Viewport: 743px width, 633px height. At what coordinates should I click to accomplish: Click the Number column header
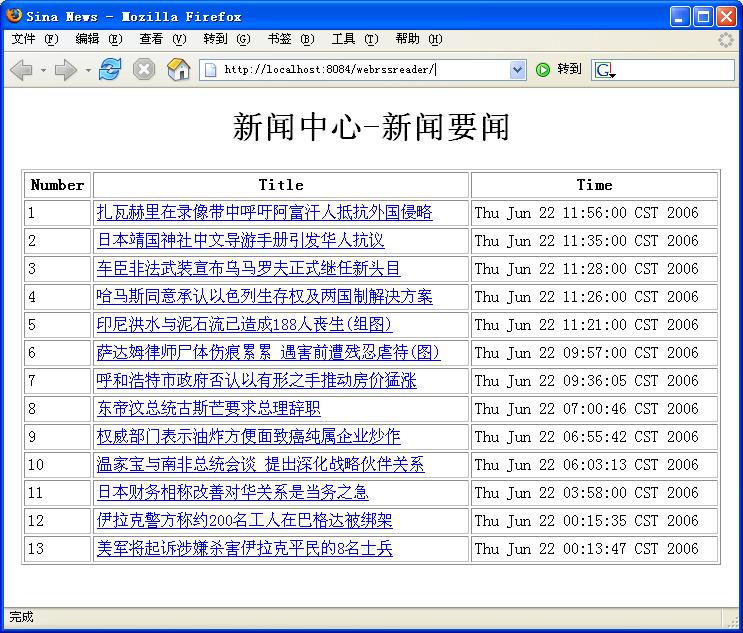[x=57, y=185]
